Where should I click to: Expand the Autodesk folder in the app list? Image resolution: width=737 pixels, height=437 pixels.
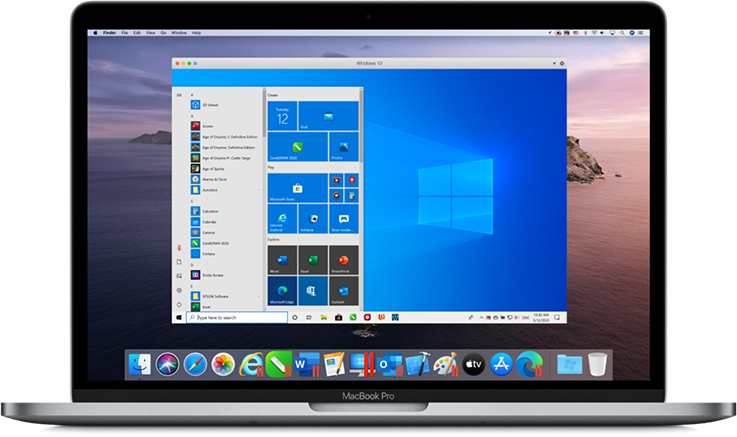pyautogui.click(x=225, y=190)
